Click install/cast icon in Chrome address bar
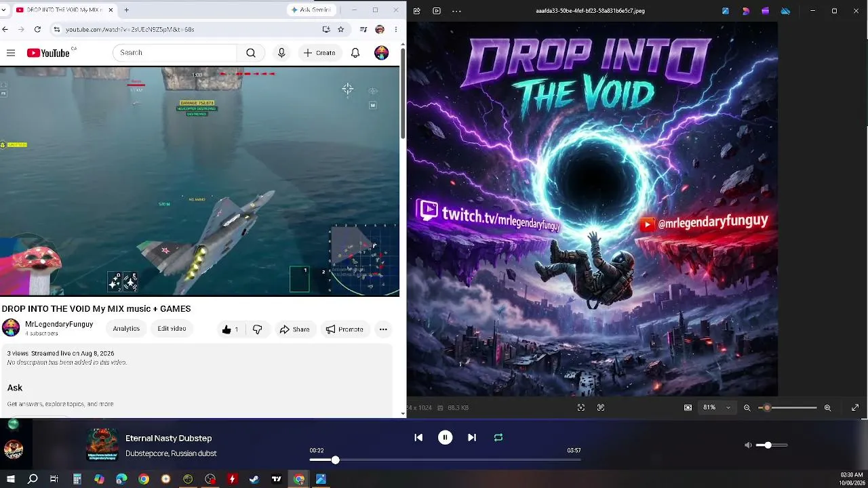This screenshot has width=868, height=488. 326,29
